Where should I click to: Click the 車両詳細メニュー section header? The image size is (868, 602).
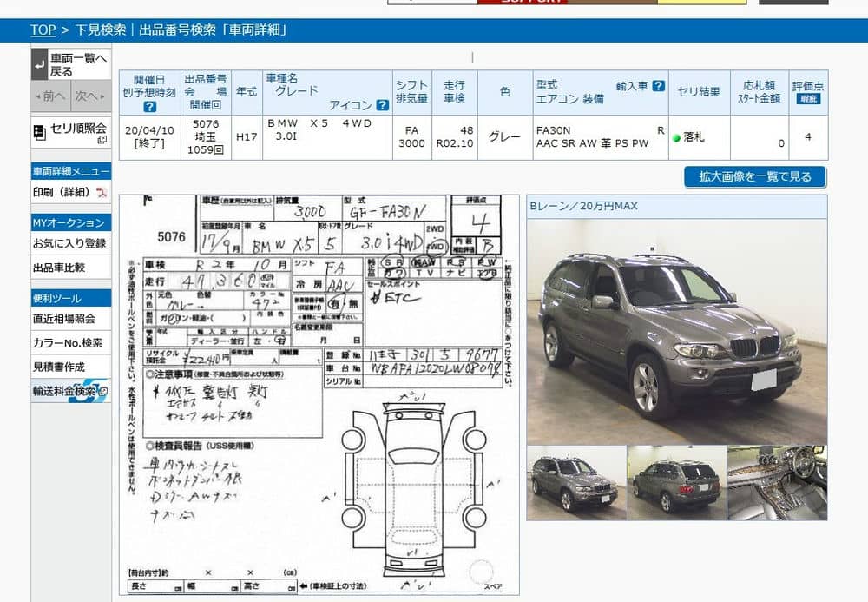(x=71, y=172)
